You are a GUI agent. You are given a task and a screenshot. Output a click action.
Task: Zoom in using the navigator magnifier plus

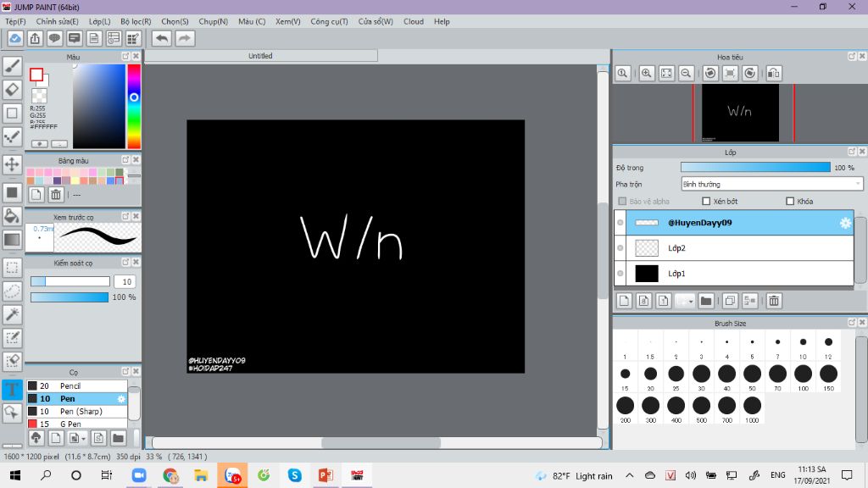[x=647, y=73]
